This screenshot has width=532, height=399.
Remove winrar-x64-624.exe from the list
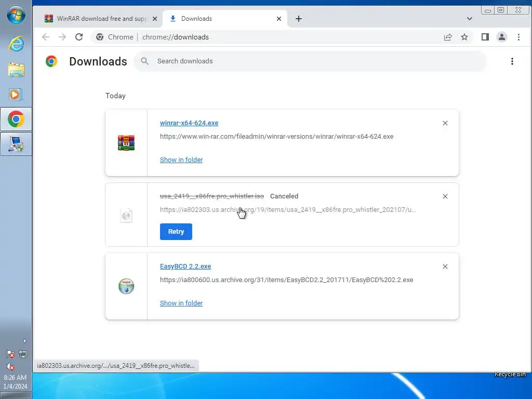point(445,123)
